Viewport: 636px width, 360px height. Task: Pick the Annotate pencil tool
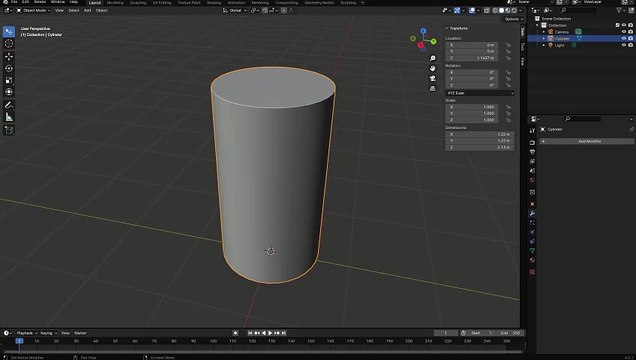9,105
